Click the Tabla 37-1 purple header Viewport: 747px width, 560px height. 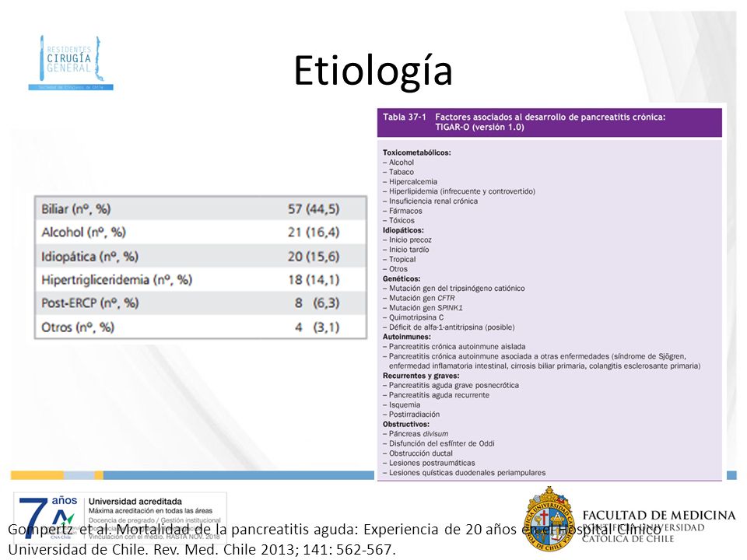549,122
